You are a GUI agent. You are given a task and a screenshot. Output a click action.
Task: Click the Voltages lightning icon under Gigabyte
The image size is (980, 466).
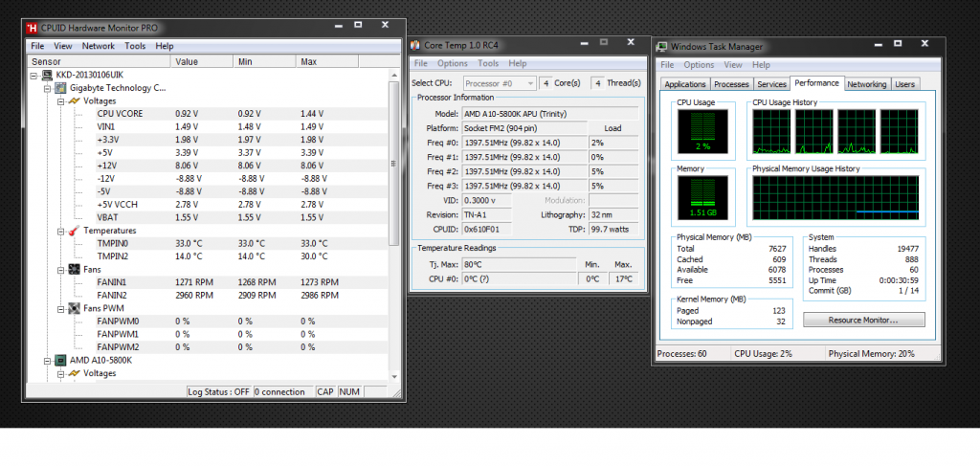click(x=74, y=100)
